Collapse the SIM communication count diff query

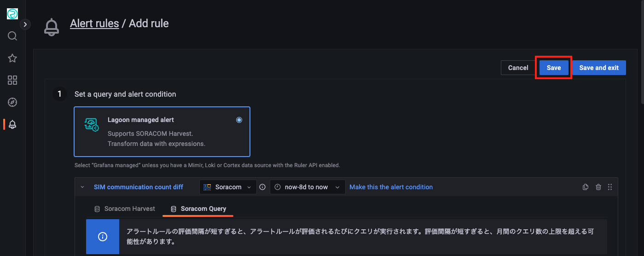(82, 187)
